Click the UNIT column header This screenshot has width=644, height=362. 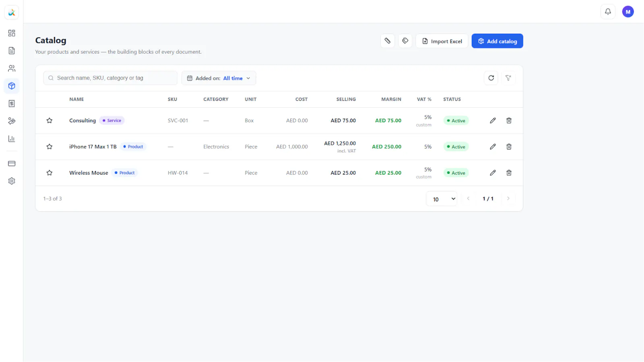pos(251,99)
